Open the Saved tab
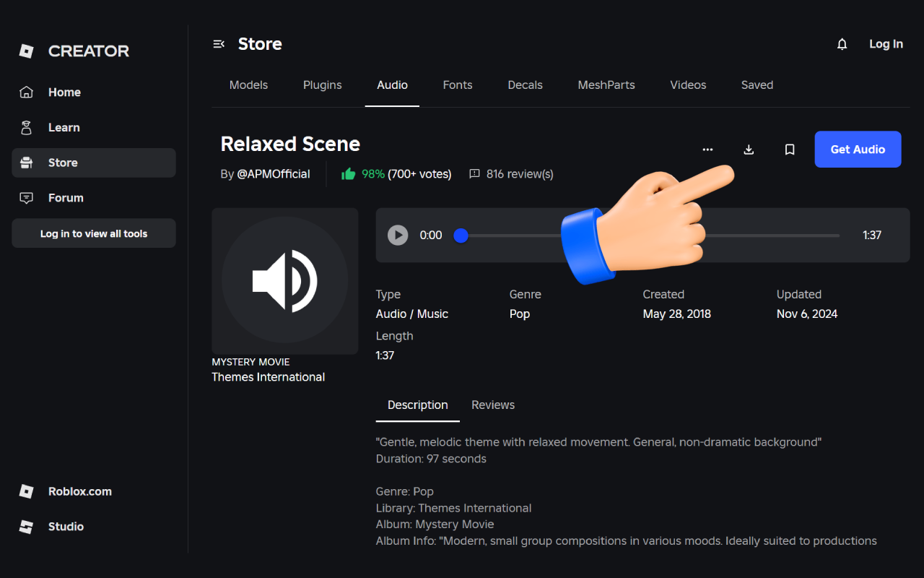924x578 pixels. coord(757,85)
